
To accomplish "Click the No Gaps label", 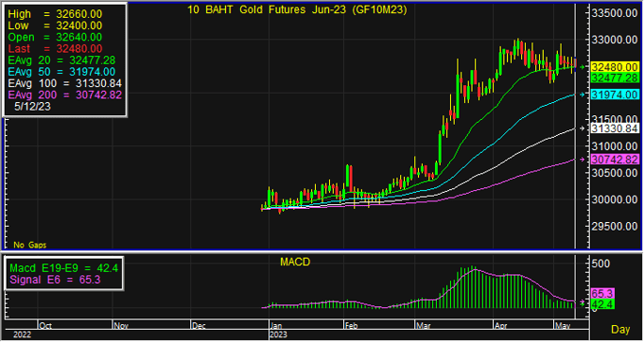I will [30, 245].
